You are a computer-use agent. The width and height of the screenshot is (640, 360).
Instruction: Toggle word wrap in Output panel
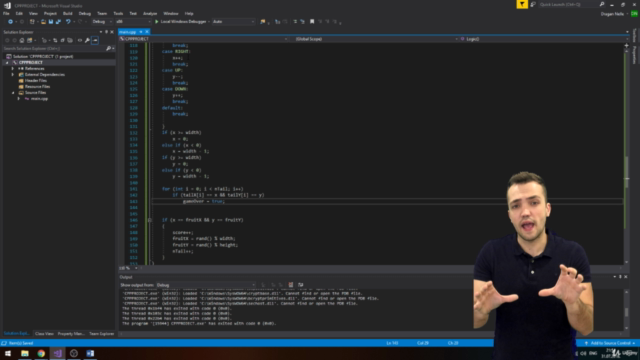tap(301, 285)
